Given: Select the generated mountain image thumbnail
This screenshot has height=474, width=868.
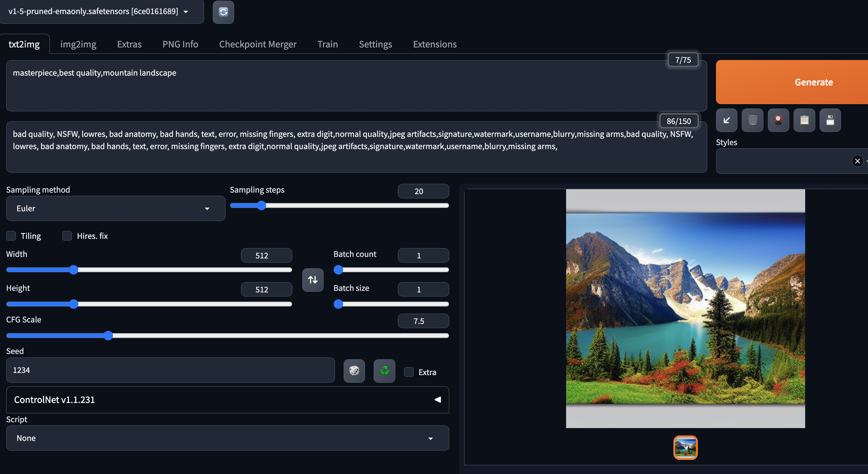Looking at the screenshot, I should 685,447.
